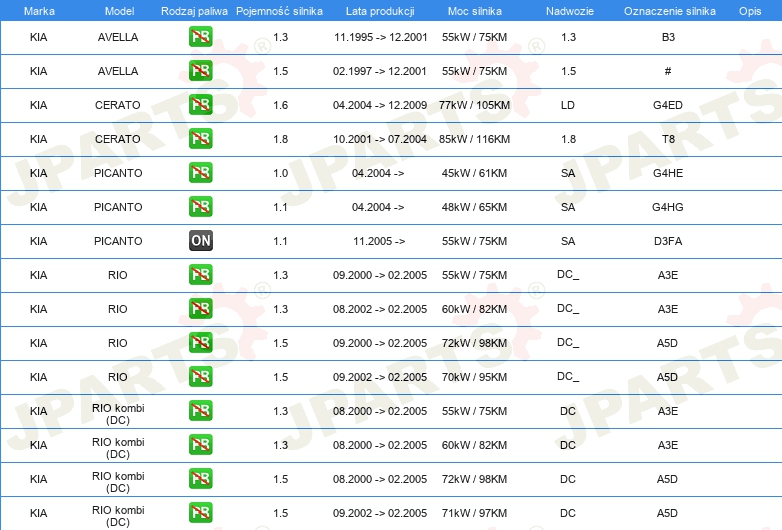Viewport: 782px width, 530px height.
Task: Select the Opis column header
Action: pos(750,11)
